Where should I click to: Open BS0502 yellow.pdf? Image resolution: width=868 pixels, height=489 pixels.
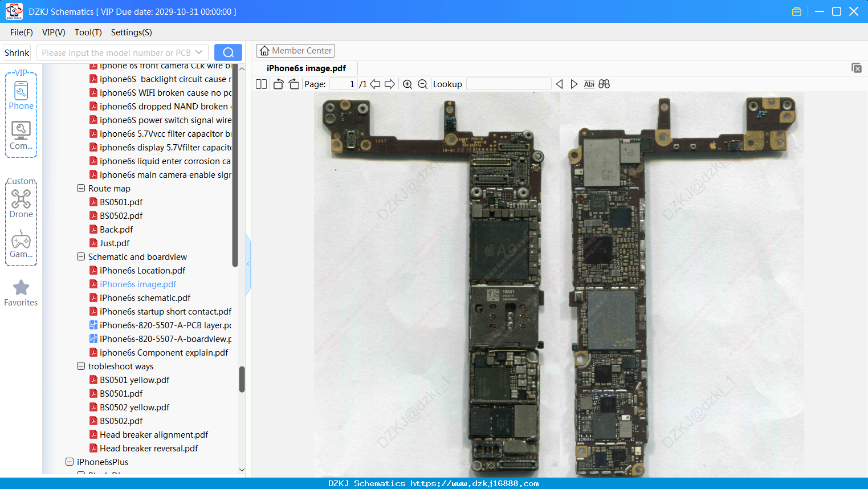tap(129, 407)
